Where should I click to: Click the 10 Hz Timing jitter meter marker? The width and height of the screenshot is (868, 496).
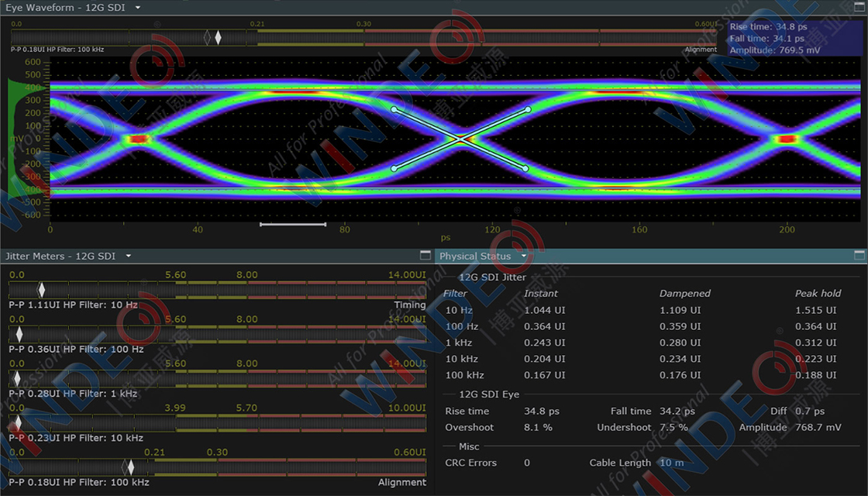42,290
